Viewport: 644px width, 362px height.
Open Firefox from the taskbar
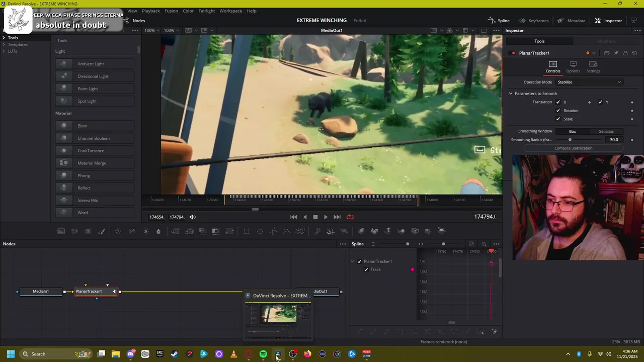(x=307, y=354)
